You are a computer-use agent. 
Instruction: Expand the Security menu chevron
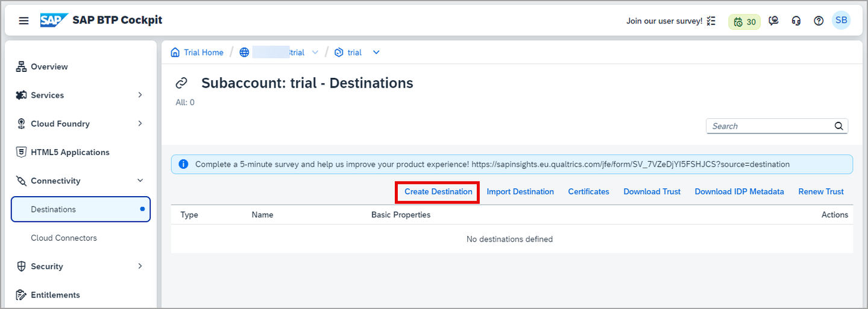click(x=140, y=266)
